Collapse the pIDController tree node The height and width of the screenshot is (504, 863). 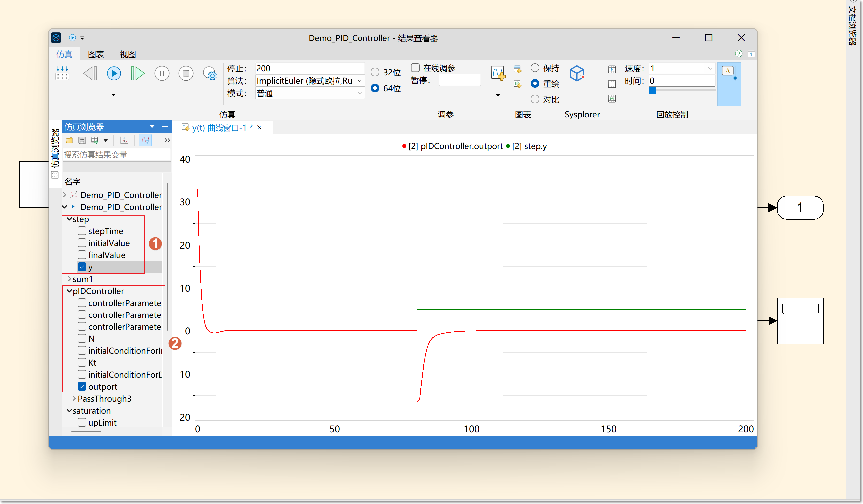tap(69, 291)
